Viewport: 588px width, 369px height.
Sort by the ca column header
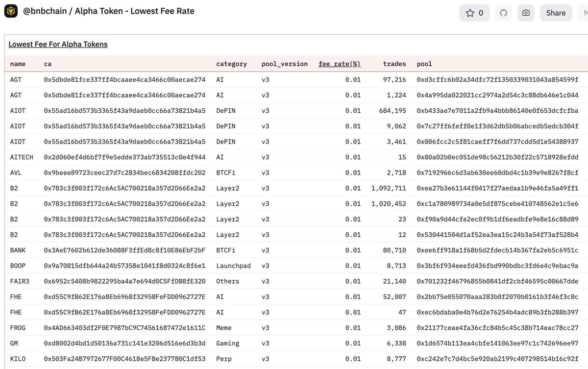click(48, 64)
